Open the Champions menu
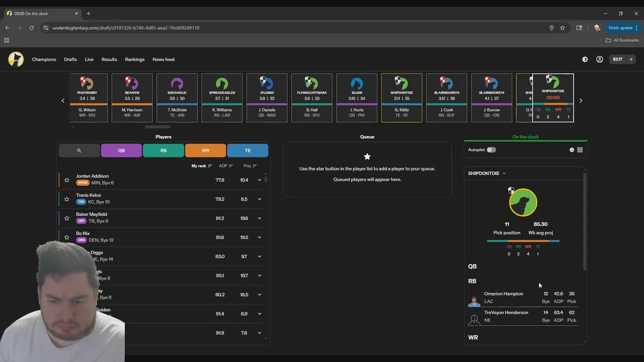This screenshot has width=644, height=362. [x=44, y=59]
